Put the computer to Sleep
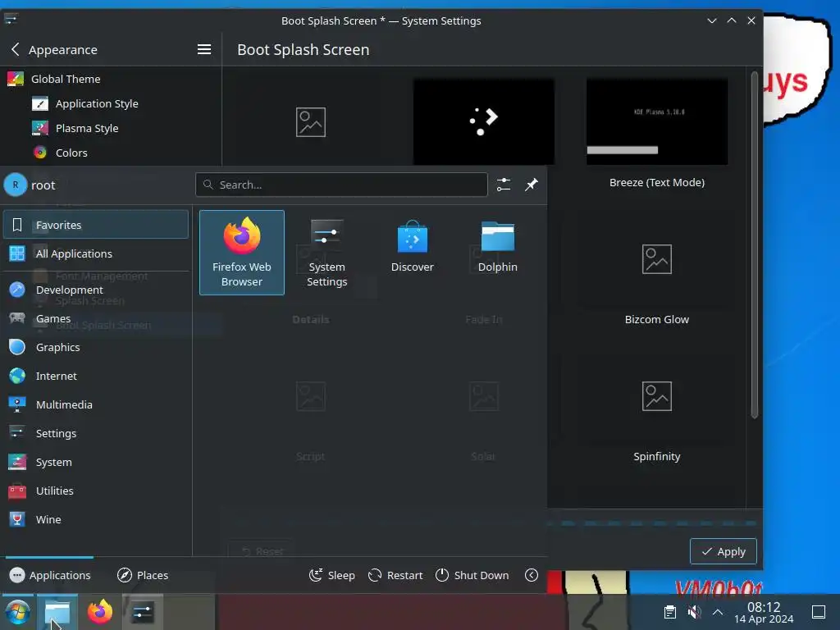The width and height of the screenshot is (840, 630). point(332,575)
